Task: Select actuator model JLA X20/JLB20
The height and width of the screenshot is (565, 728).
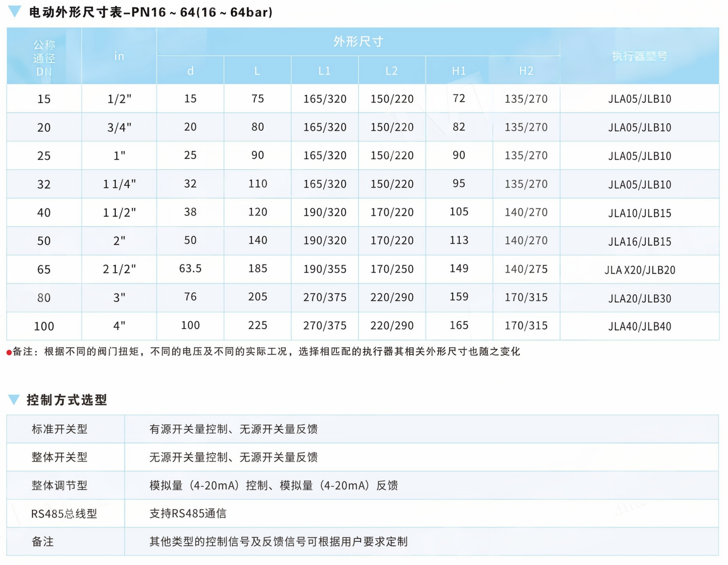Action: click(640, 269)
